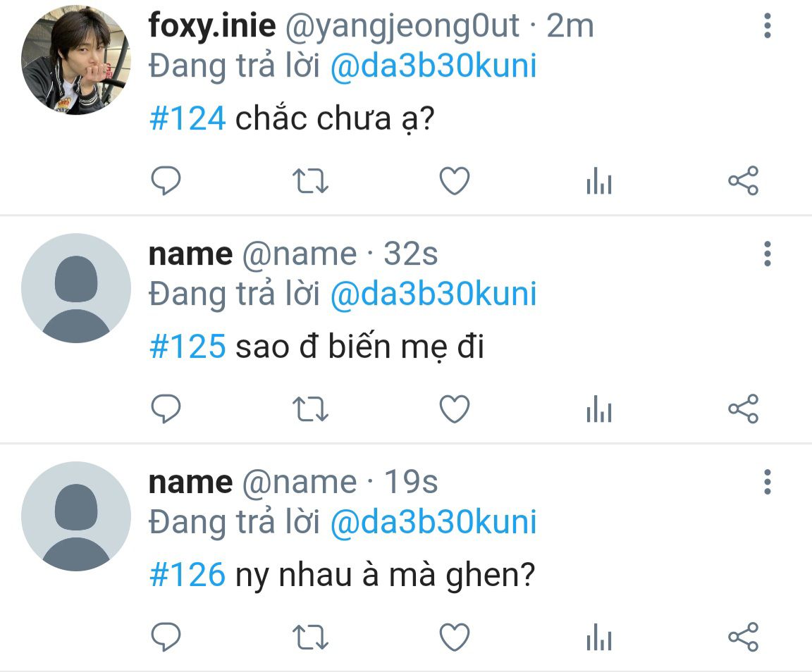Reply to the #125 tweet
The image size is (812, 672).
tap(166, 409)
